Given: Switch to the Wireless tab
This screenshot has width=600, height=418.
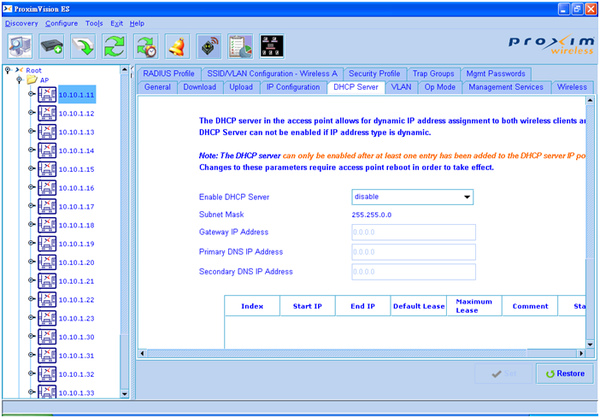Looking at the screenshot, I should [572, 87].
